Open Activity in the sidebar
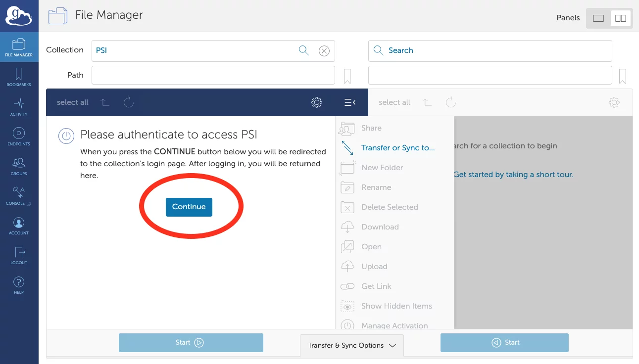Image resolution: width=639 pixels, height=364 pixels. (x=19, y=107)
